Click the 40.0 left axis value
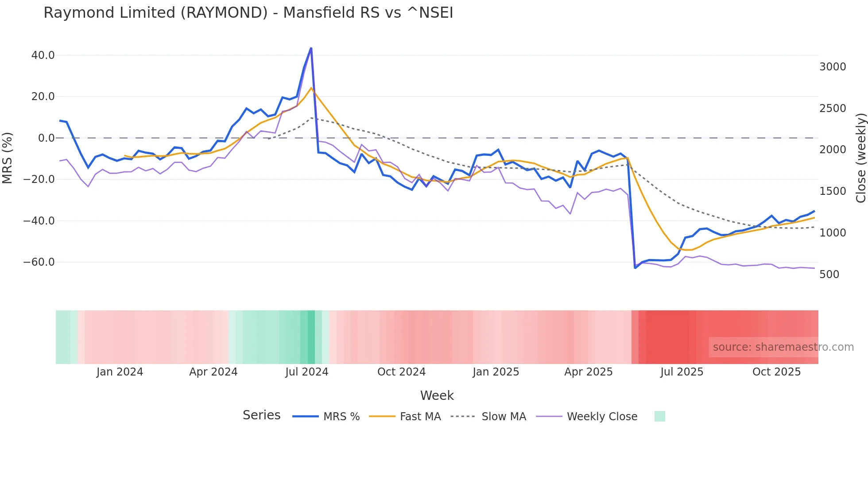 (x=43, y=55)
